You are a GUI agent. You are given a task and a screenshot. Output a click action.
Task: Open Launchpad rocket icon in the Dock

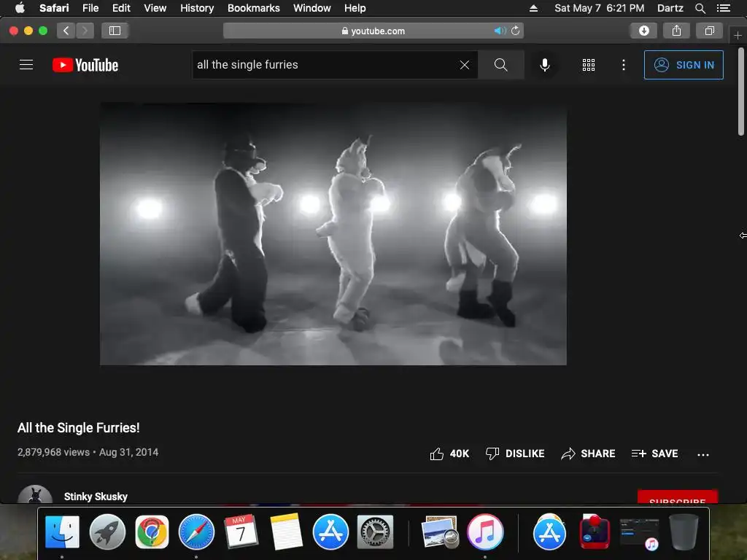[107, 532]
